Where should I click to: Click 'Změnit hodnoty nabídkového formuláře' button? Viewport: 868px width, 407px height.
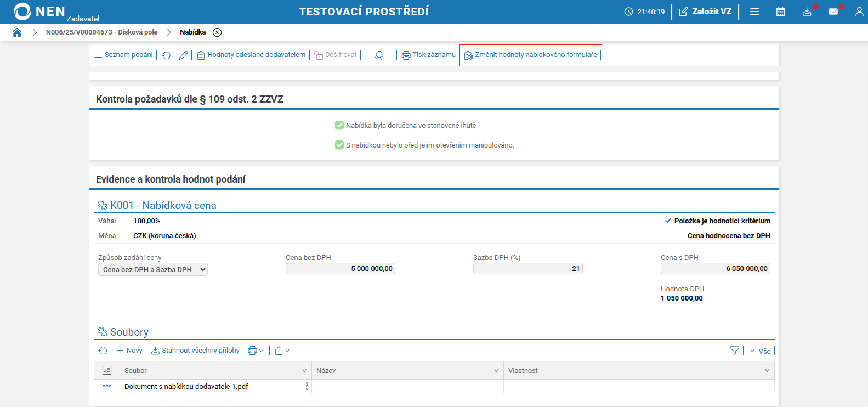click(530, 55)
